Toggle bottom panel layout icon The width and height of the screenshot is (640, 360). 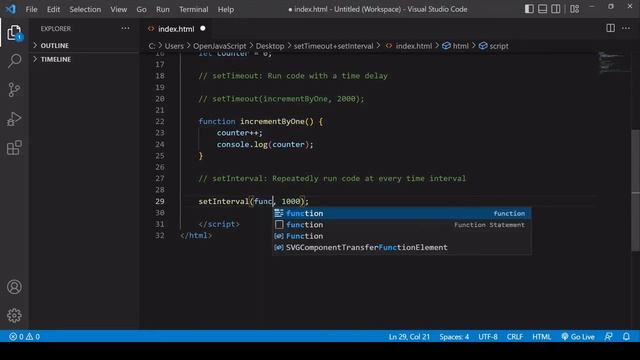pos(542,9)
